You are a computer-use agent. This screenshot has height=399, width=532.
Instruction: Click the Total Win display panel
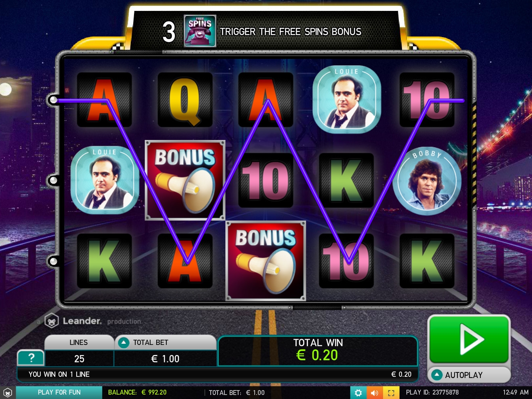(x=318, y=351)
